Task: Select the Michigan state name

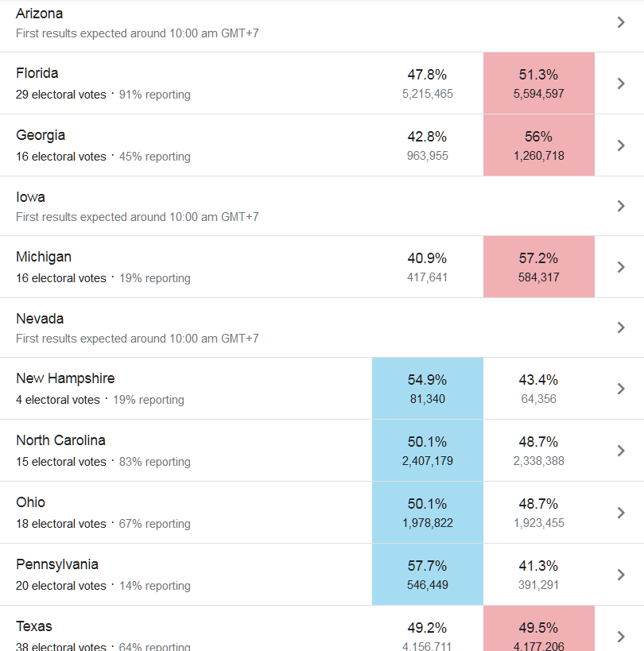Action: (x=44, y=257)
